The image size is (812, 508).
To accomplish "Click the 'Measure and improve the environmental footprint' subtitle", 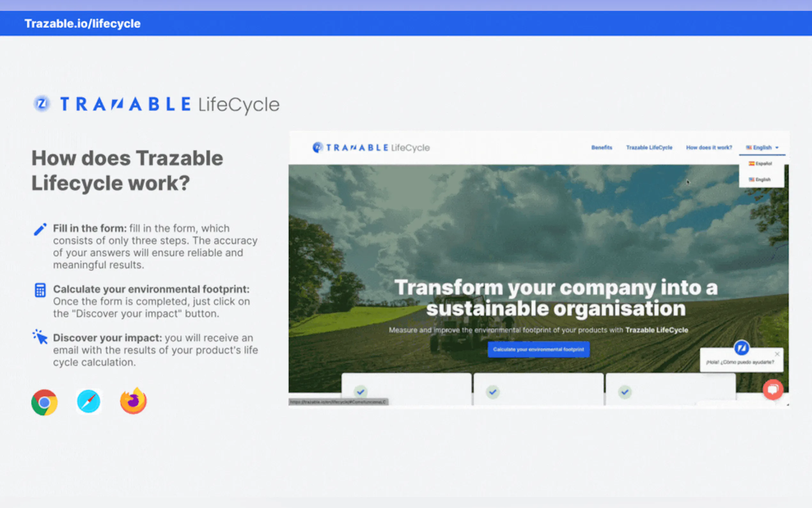I will coord(538,330).
